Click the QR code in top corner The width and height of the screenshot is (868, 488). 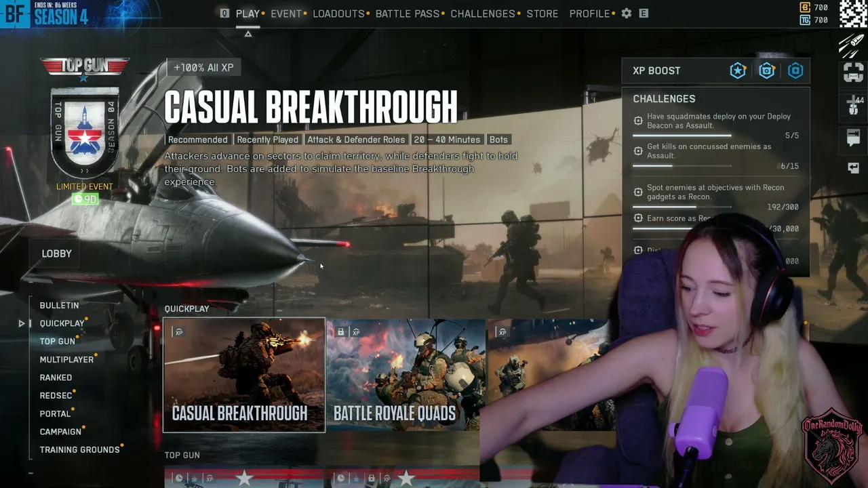pyautogui.click(x=853, y=14)
